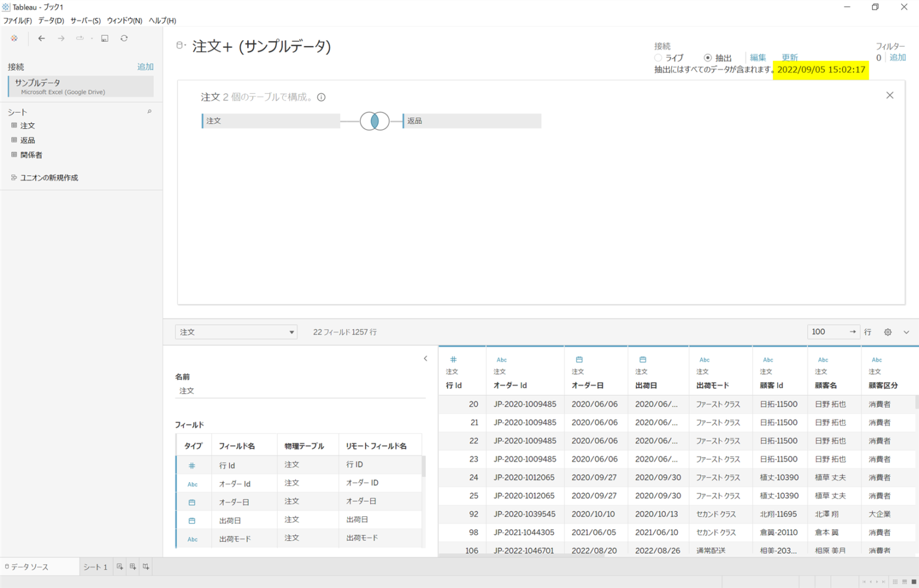
Task: Open sheet search with the magnifier icon
Action: (x=150, y=111)
